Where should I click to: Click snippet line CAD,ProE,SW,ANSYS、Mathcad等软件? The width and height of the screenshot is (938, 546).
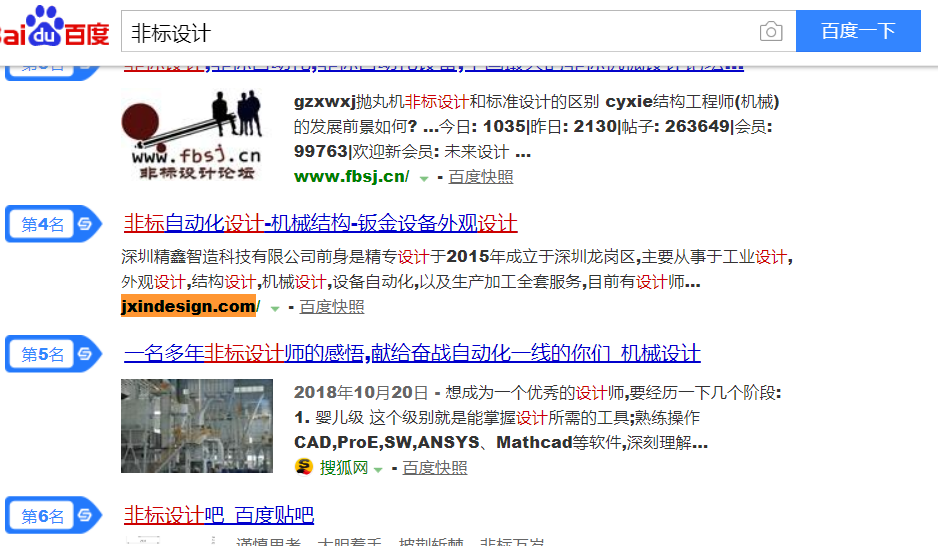501,443
